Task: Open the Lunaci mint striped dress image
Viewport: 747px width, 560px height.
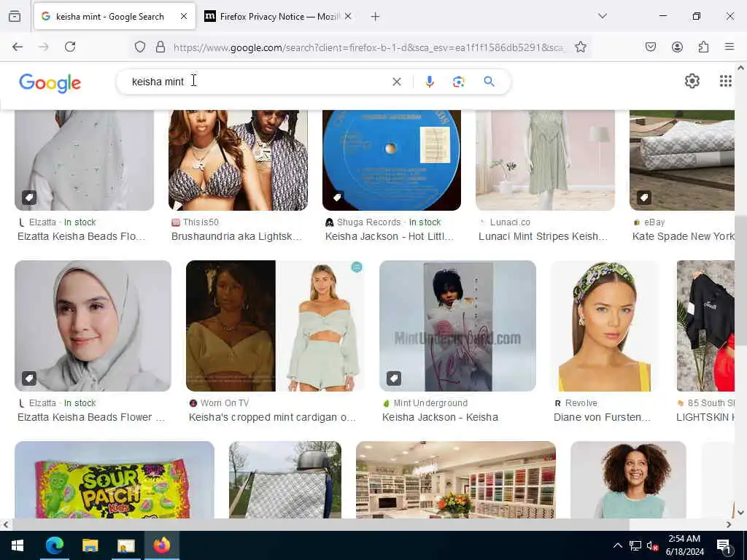Action: (x=545, y=160)
